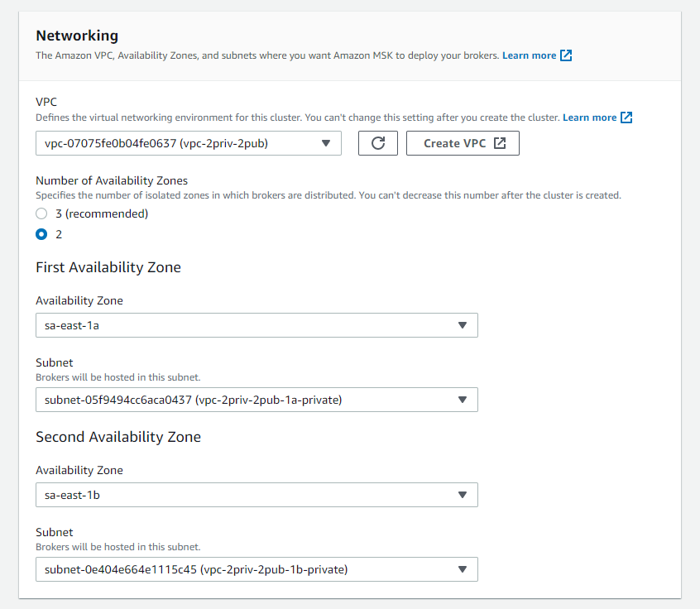This screenshot has height=609, width=700.
Task: Open the Learn more link in VPC description
Action: pos(589,117)
